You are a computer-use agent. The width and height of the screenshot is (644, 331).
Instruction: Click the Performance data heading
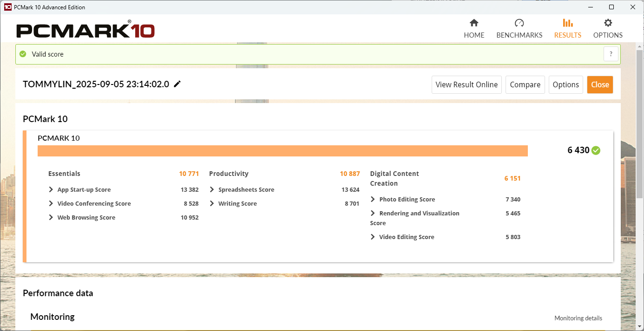(x=58, y=293)
